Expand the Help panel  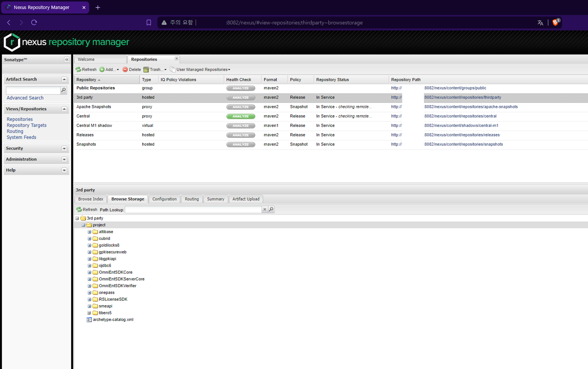click(64, 170)
